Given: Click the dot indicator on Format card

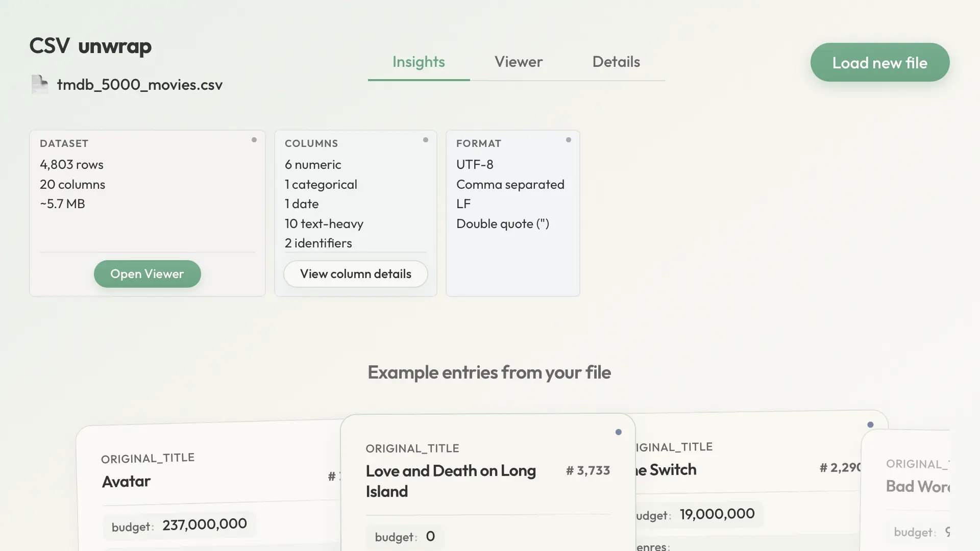Looking at the screenshot, I should coord(569,140).
